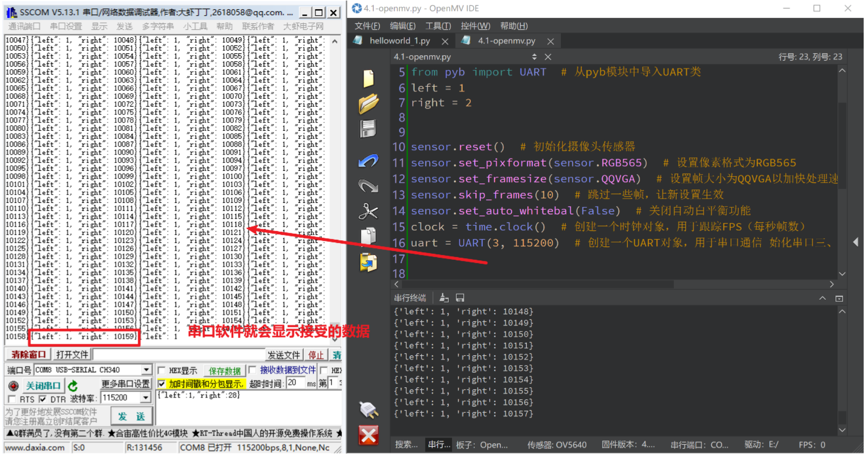Image resolution: width=868 pixels, height=454 pixels.
Task: Click serial terminal vertical scrollbar thumb
Action: click(842, 417)
